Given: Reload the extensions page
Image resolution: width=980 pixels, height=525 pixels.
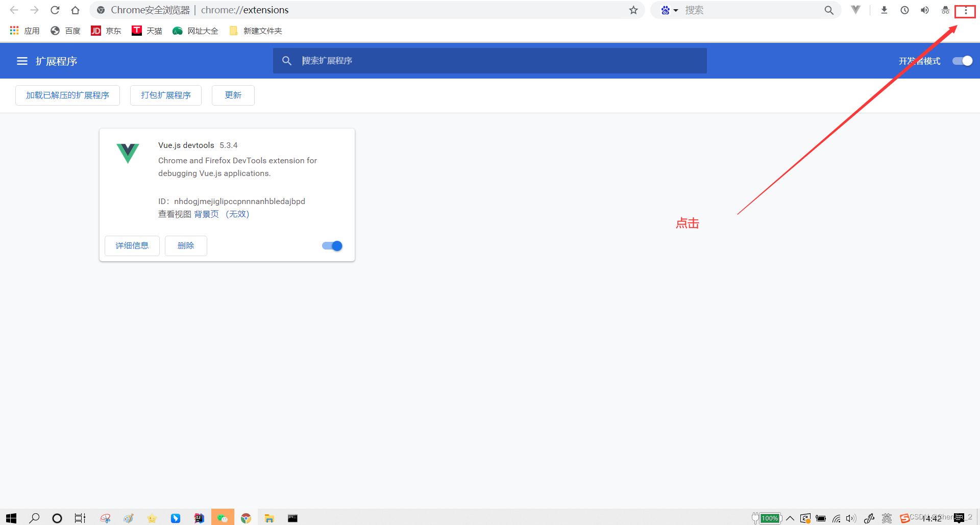Looking at the screenshot, I should [55, 10].
